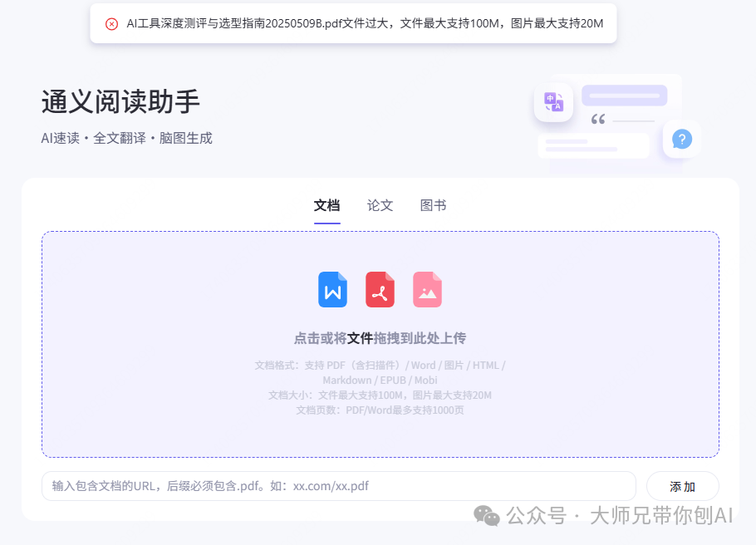The height and width of the screenshot is (545, 756).
Task: Click the 添加 button
Action: click(682, 486)
